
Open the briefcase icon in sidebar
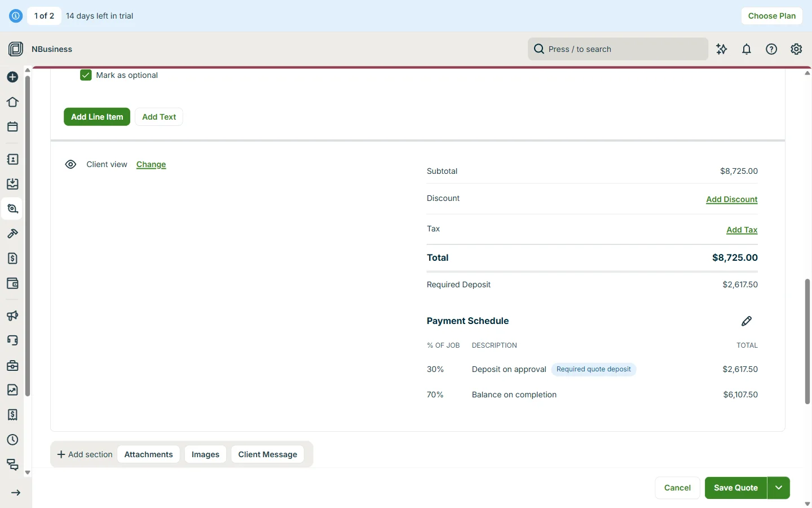coord(12,365)
